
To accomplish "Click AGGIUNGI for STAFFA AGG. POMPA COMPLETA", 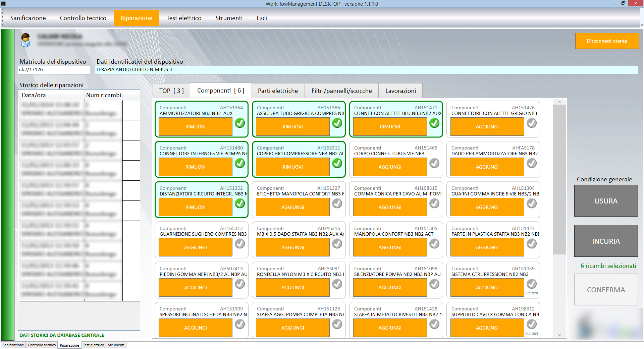I will click(x=293, y=328).
